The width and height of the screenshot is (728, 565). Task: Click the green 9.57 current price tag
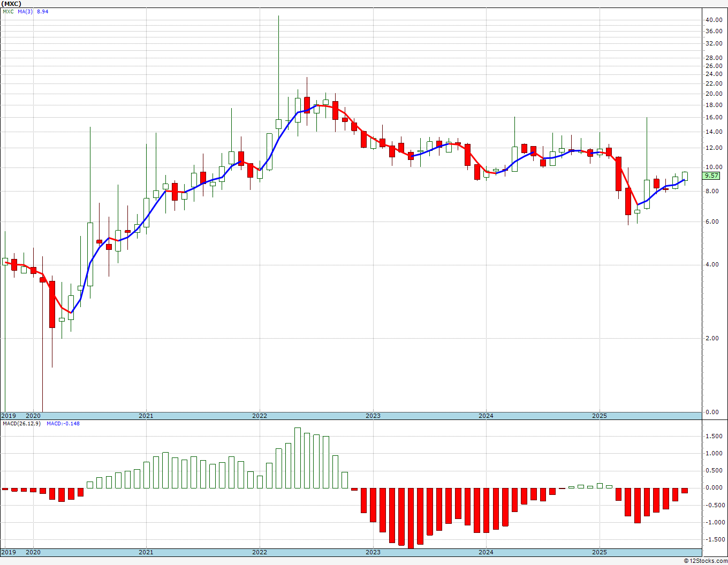[x=712, y=175]
